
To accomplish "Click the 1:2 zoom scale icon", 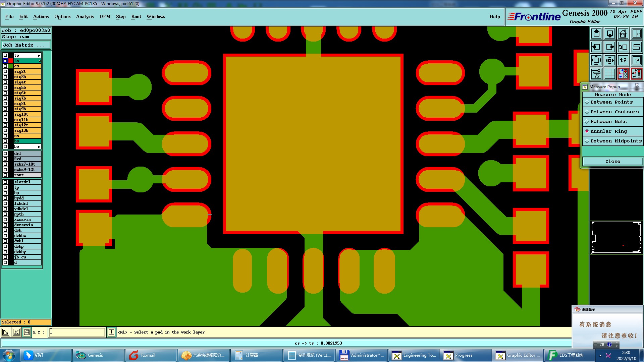I will tap(623, 60).
